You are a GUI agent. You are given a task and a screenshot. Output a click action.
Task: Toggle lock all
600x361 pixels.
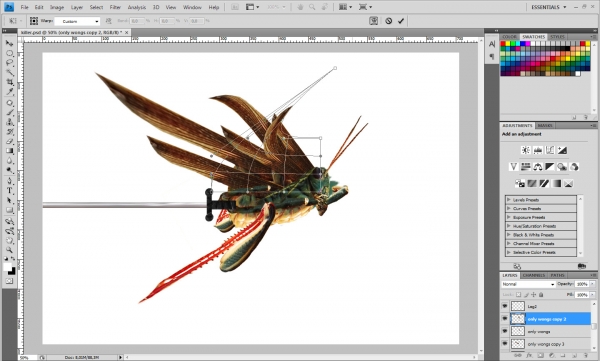pyautogui.click(x=541, y=295)
